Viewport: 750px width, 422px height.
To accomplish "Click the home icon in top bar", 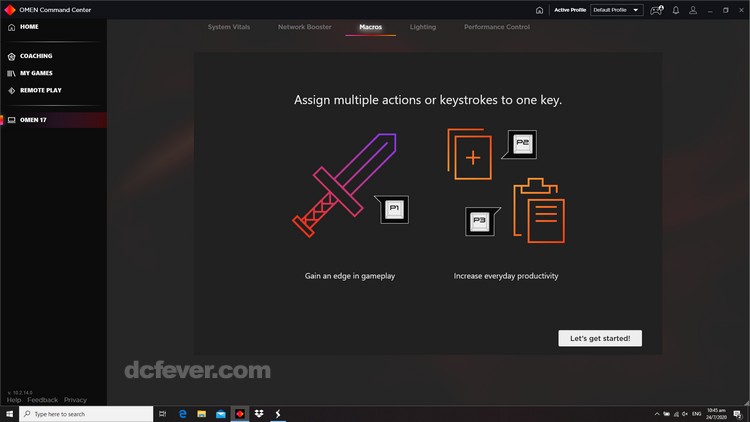I will point(539,10).
